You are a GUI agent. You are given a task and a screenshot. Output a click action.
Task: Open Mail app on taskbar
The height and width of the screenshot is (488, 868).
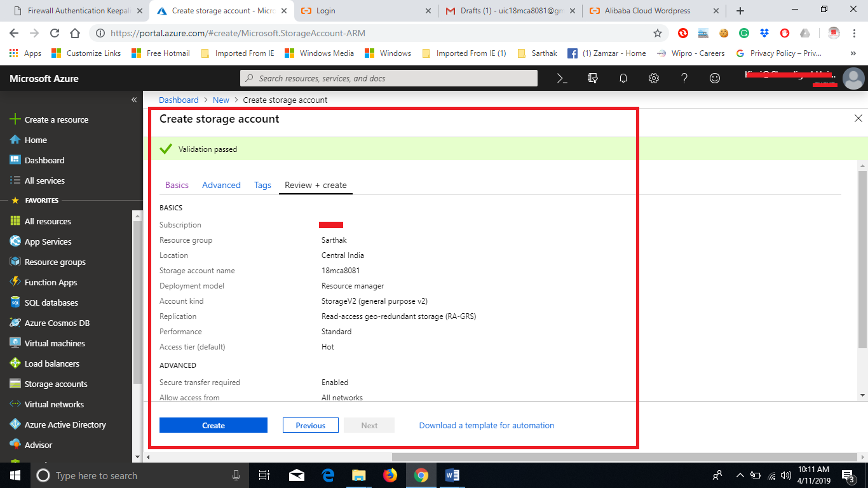296,475
